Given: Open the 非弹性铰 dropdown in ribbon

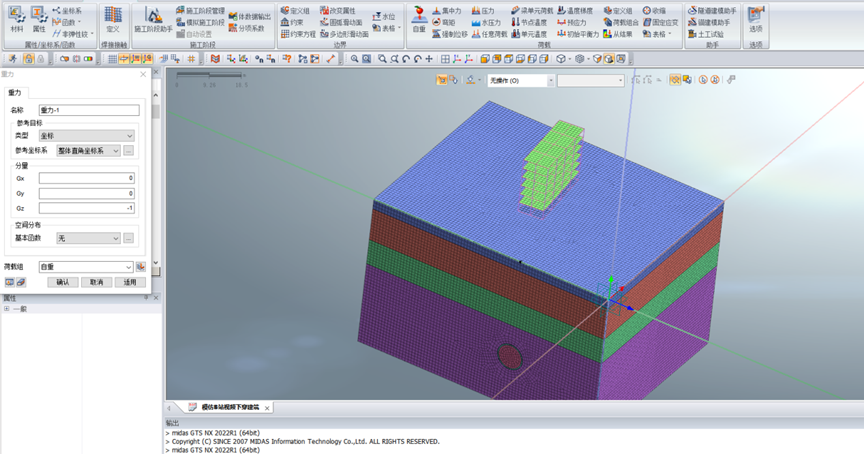Looking at the screenshot, I should tap(73, 34).
